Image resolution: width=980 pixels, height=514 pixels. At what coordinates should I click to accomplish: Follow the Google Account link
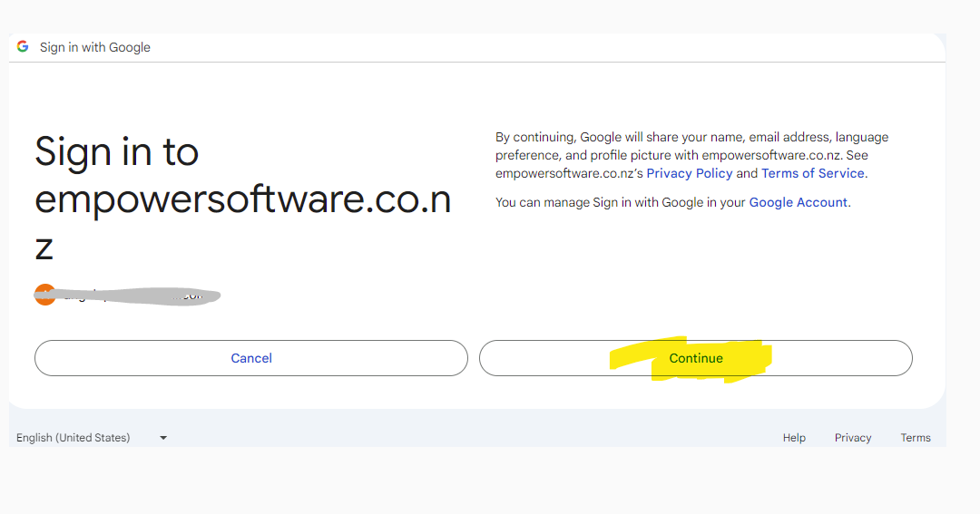tap(799, 202)
